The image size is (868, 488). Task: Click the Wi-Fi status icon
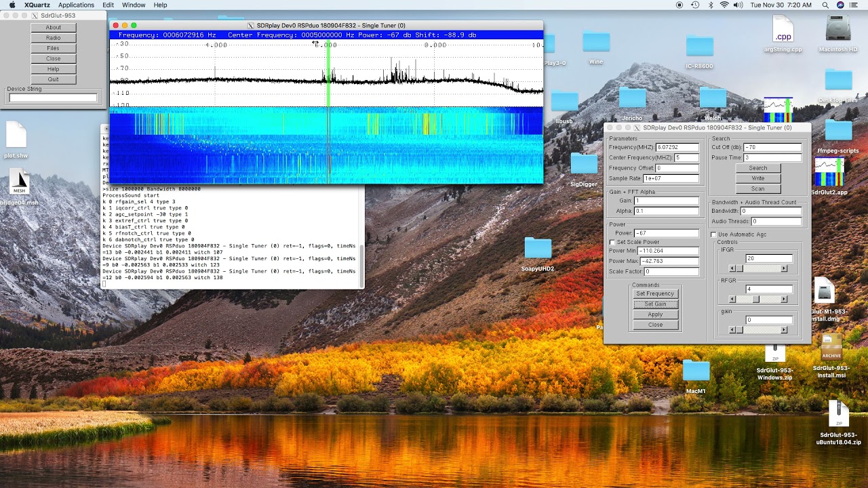[724, 5]
